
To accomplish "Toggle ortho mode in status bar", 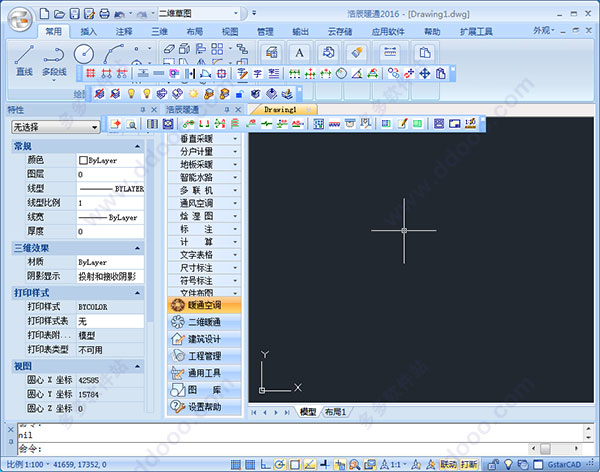I will (x=265, y=464).
